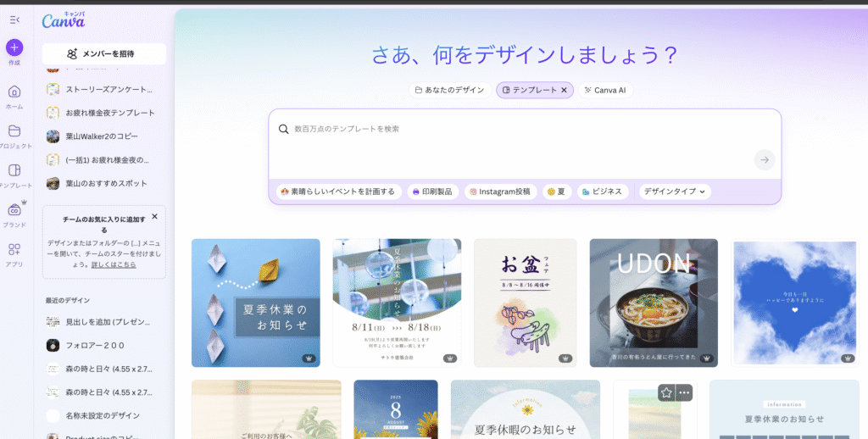Screen dimensions: 868x439
Task: Open the first 森の時と日々 recent design
Action: (104, 369)
